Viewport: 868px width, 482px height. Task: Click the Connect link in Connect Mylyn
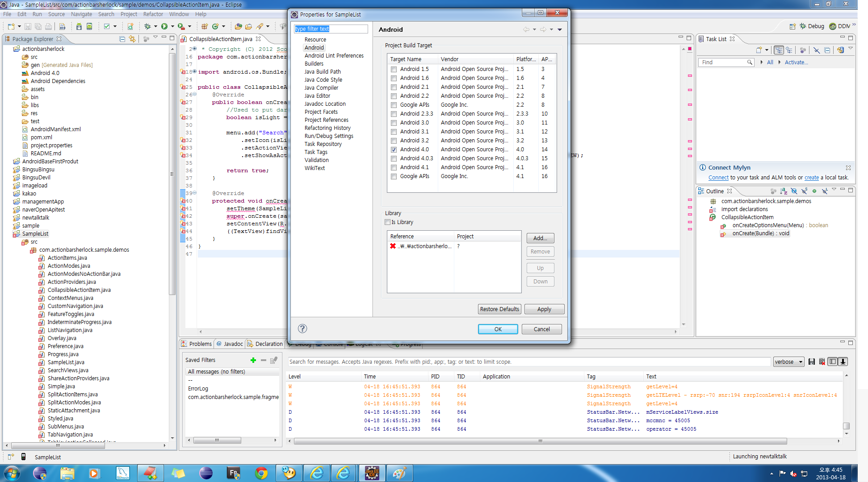pos(718,178)
